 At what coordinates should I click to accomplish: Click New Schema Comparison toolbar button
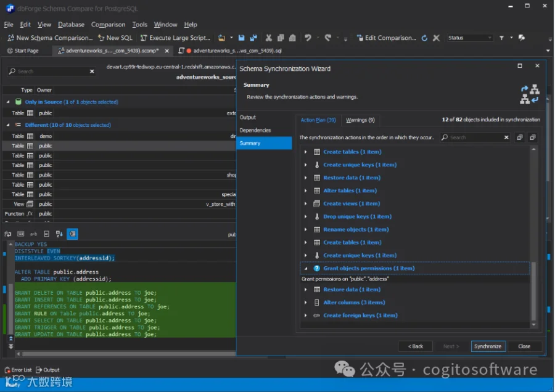tap(49, 38)
